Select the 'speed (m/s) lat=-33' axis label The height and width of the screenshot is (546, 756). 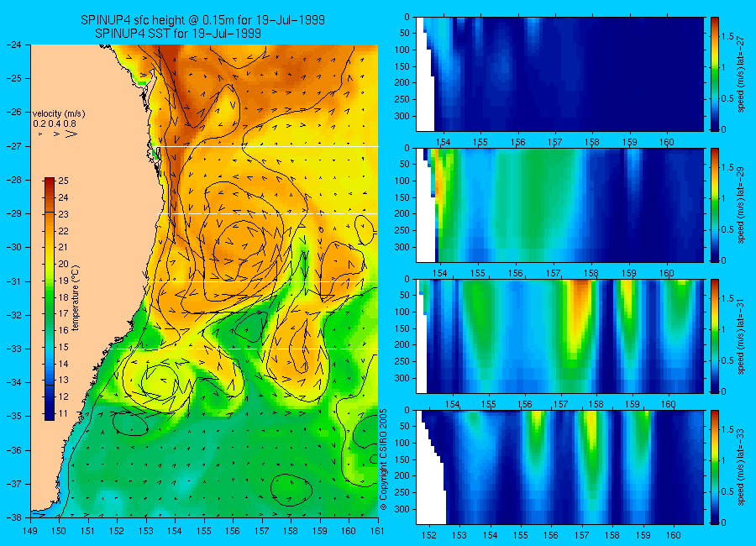tap(741, 467)
